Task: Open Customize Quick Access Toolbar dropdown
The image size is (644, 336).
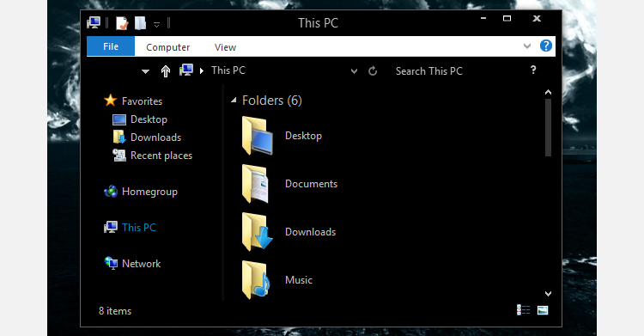Action: (156, 25)
